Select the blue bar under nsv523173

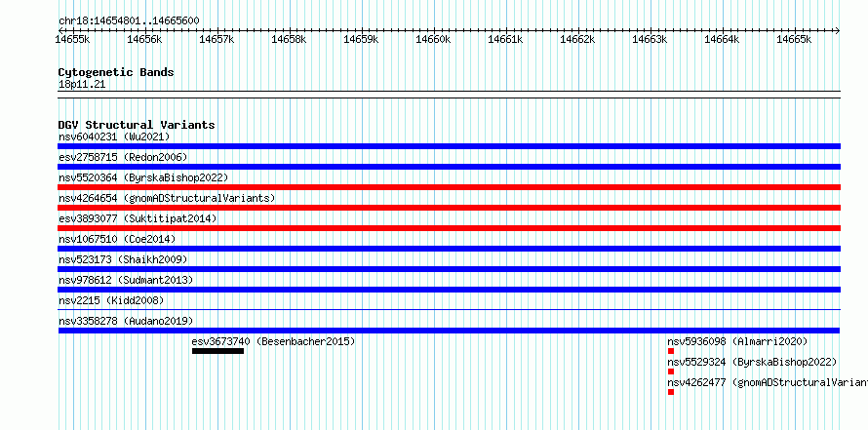[449, 269]
